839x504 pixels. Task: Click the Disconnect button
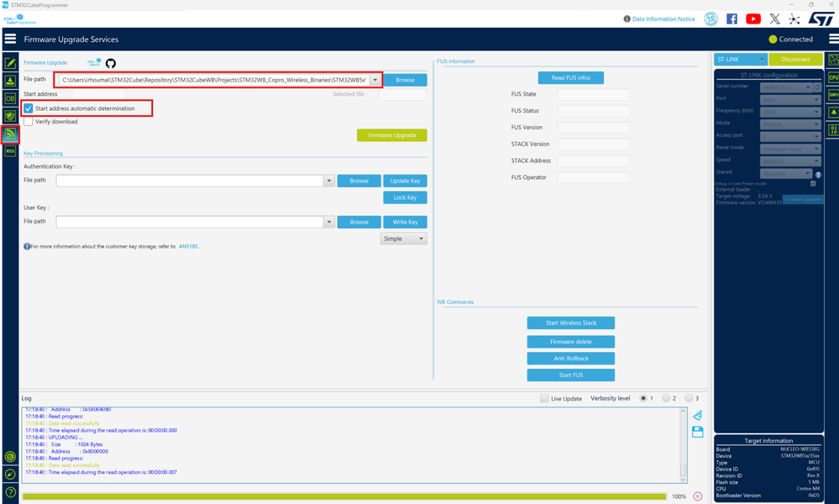(795, 60)
